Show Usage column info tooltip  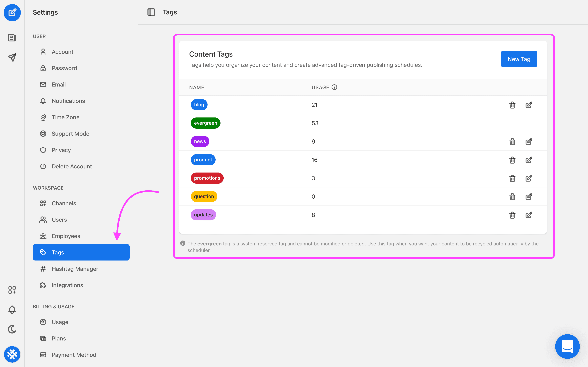[x=334, y=87]
